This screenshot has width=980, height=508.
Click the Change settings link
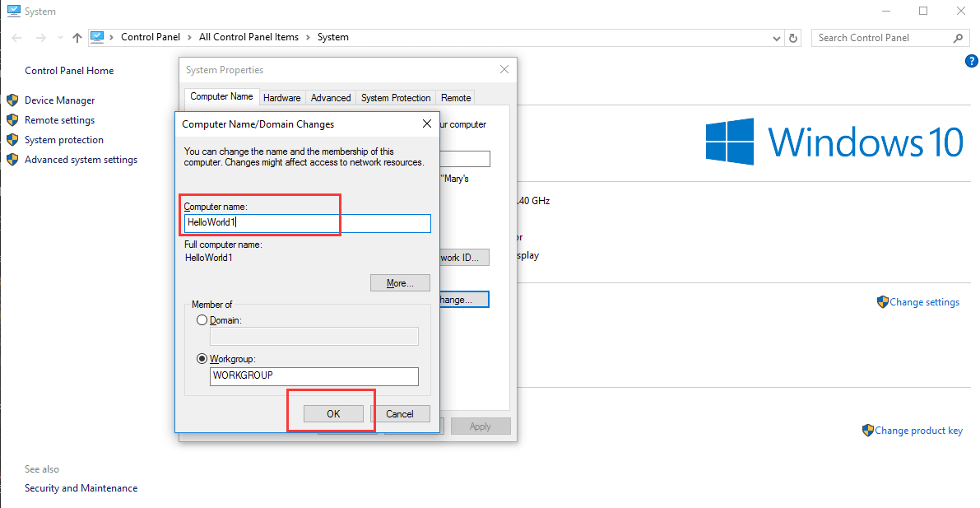coord(924,302)
